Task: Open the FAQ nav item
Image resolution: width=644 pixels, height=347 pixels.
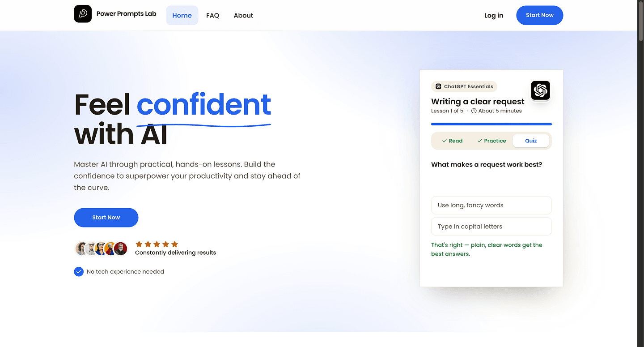Action: tap(212, 15)
